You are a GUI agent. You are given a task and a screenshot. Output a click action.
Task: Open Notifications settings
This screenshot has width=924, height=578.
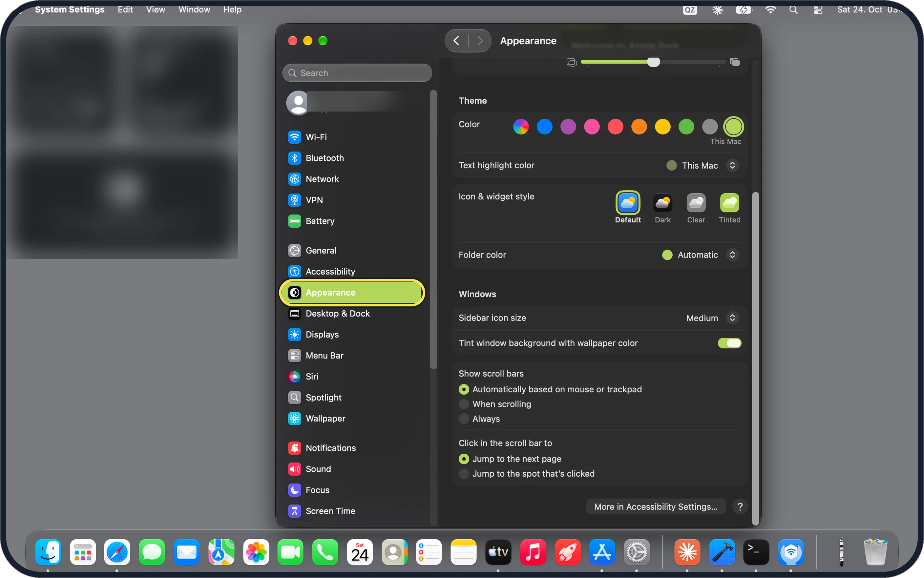click(x=352, y=448)
